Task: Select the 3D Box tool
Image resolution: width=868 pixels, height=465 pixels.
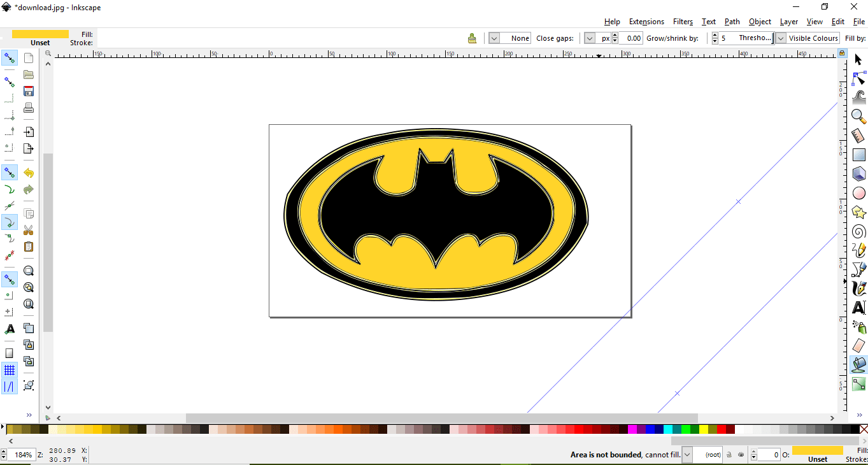Action: (x=858, y=173)
